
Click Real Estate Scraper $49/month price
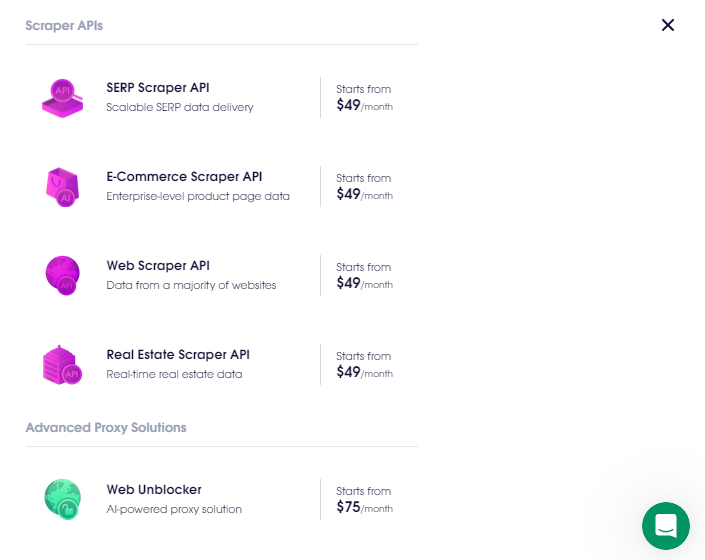[365, 372]
